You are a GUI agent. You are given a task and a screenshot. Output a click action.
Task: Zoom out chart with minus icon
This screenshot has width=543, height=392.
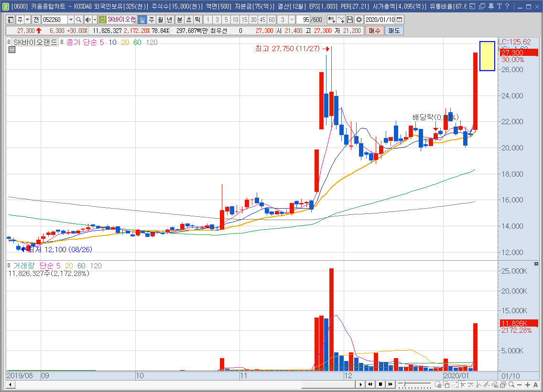coord(519,385)
